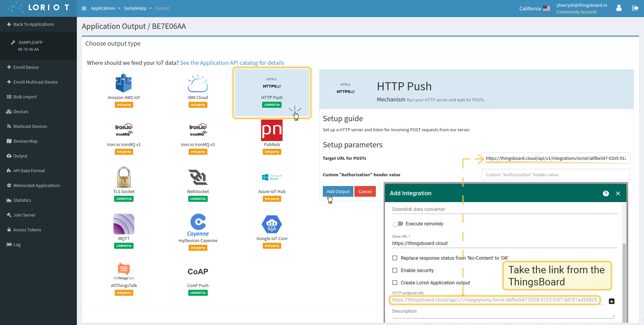Click the HTTP endpoint URL field
This screenshot has width=644, height=325.
[495, 300]
